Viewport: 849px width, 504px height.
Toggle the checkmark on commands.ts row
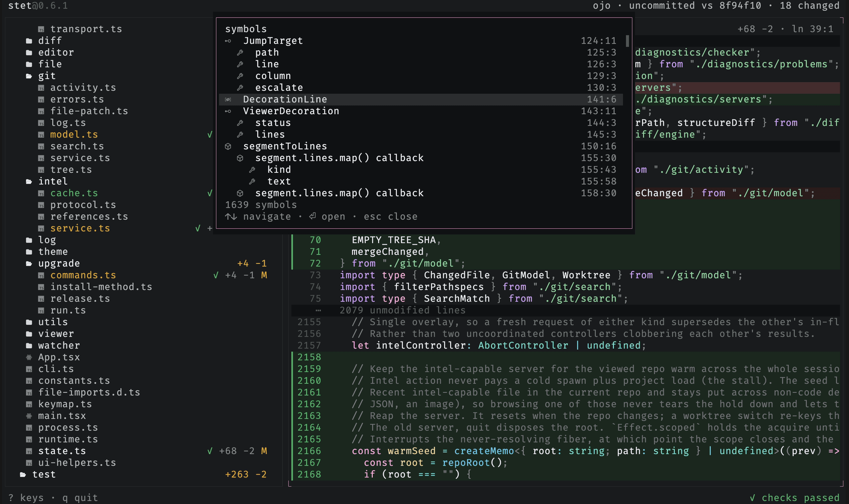pyautogui.click(x=216, y=275)
